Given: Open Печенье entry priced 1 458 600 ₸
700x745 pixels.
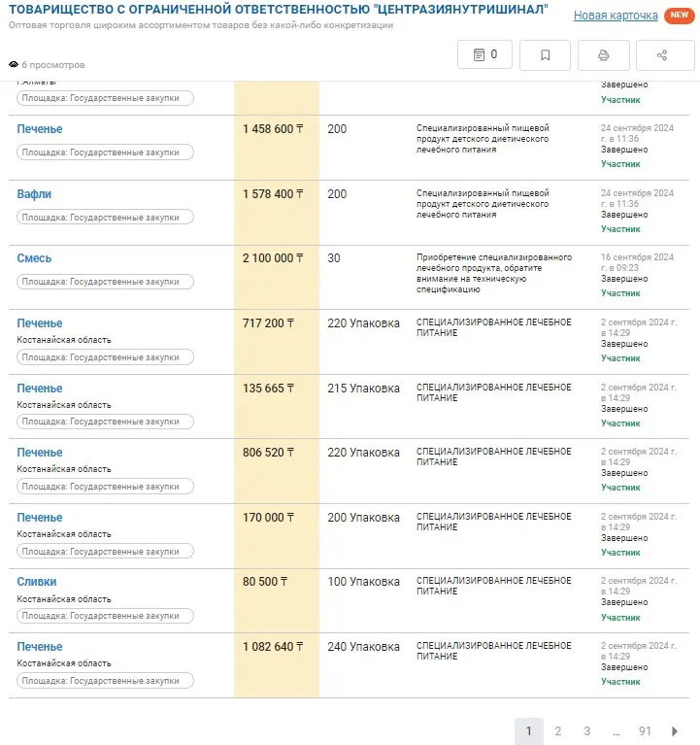Looking at the screenshot, I should point(40,129).
